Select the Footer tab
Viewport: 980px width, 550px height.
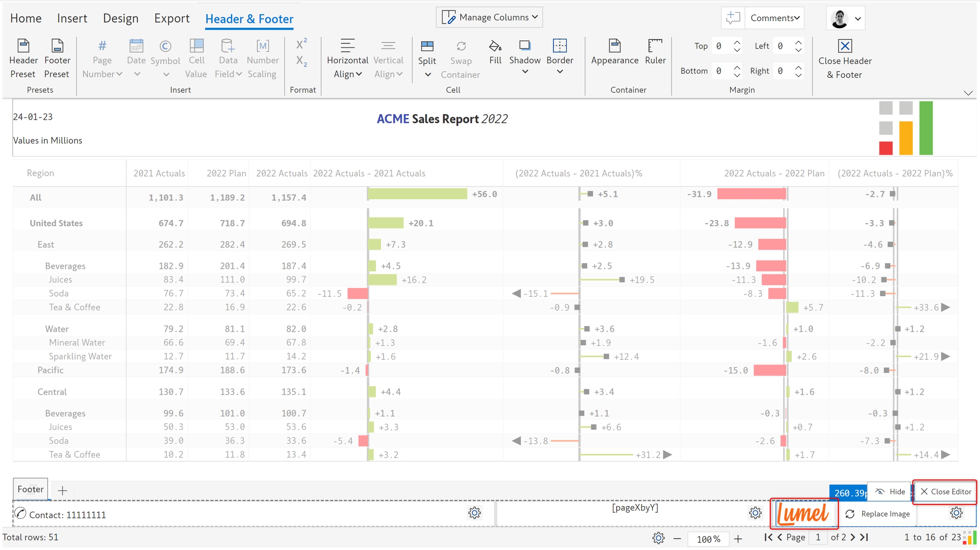coord(30,489)
